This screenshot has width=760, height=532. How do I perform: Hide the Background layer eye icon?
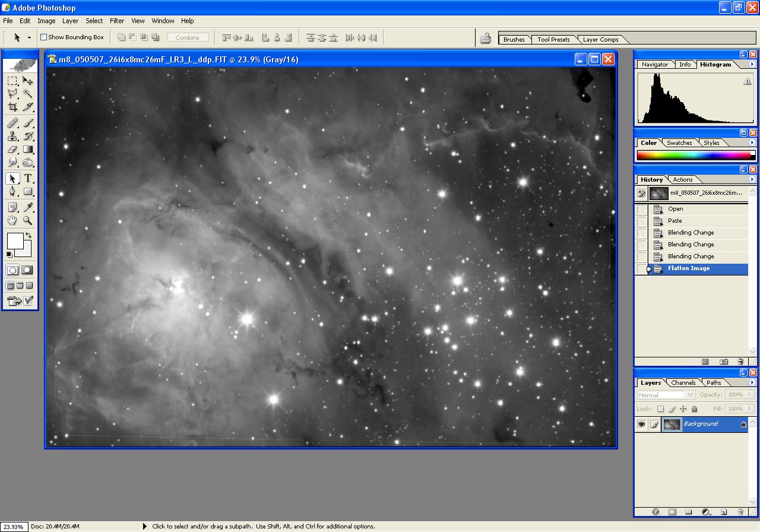[x=641, y=424]
